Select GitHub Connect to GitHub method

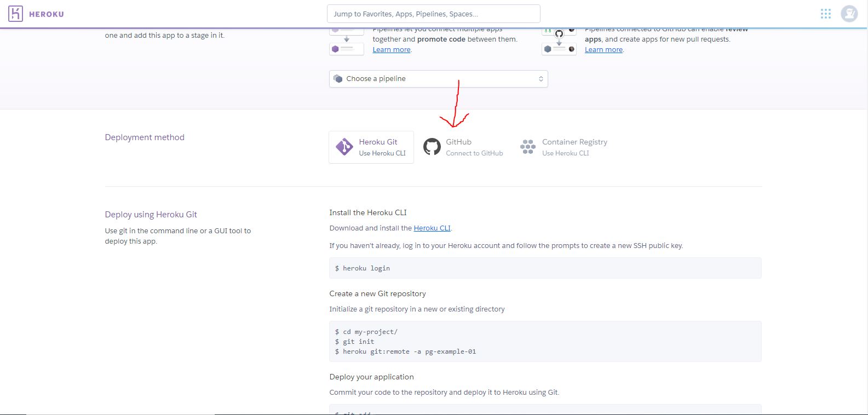coord(463,147)
